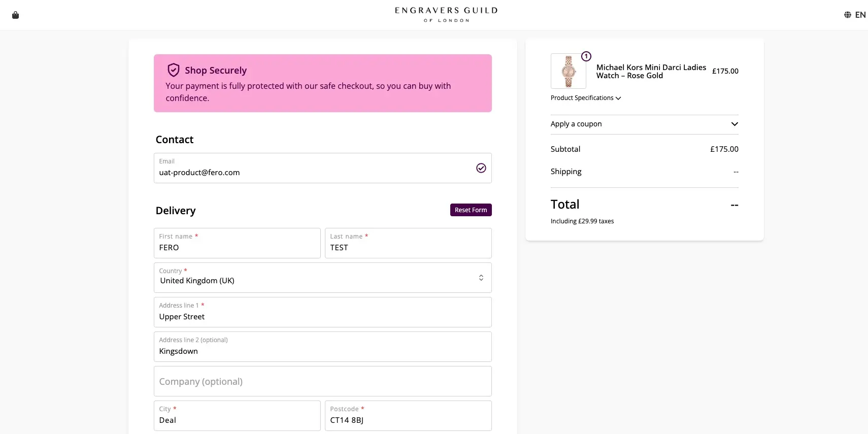This screenshot has width=868, height=434.
Task: Focus the Last name field
Action: pyautogui.click(x=408, y=243)
